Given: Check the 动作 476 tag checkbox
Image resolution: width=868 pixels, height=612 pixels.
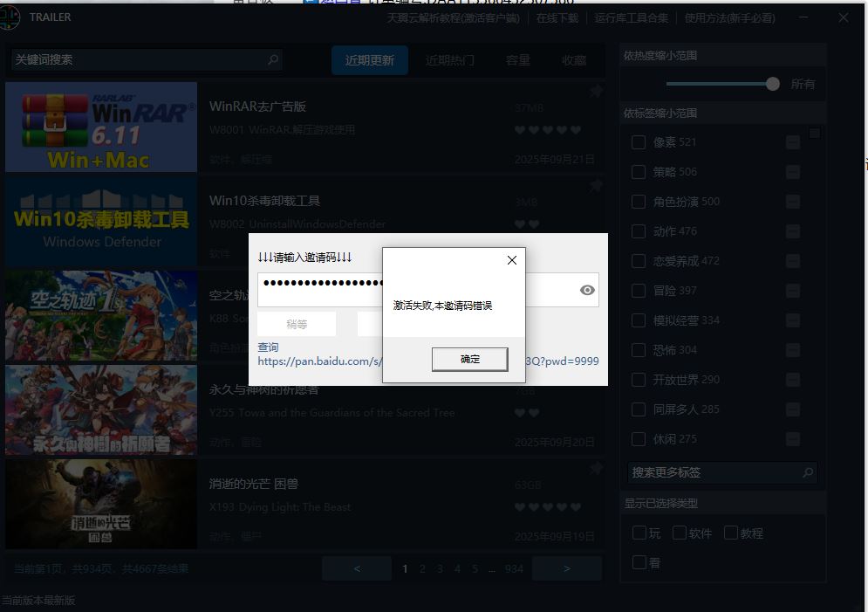Looking at the screenshot, I should 639,231.
